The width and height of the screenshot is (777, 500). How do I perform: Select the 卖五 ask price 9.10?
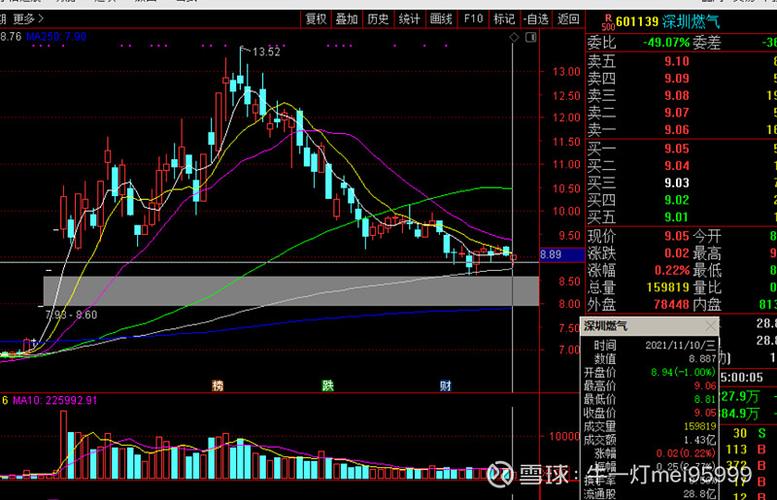click(x=676, y=61)
